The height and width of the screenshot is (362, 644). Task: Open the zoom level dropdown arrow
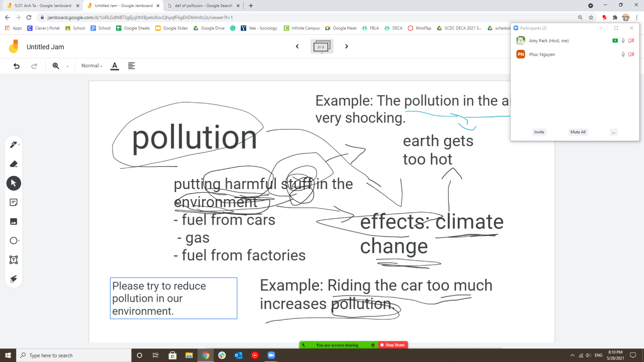[67, 66]
